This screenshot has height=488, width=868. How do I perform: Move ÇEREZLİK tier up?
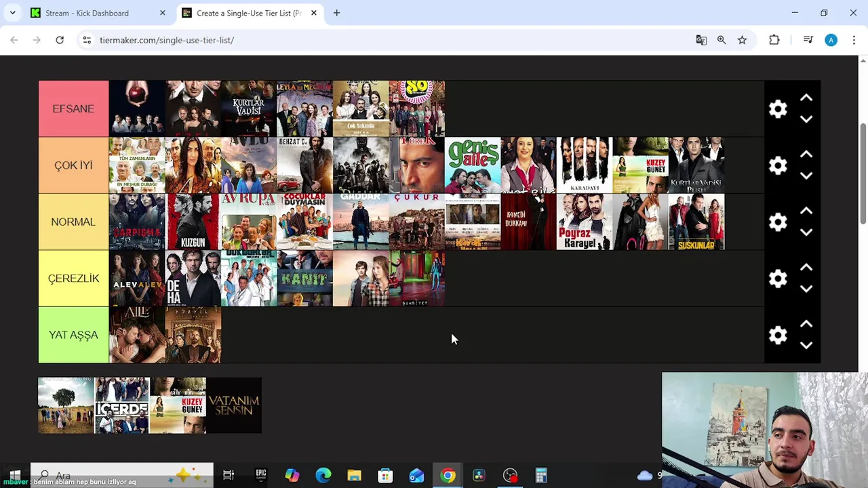[x=806, y=268]
